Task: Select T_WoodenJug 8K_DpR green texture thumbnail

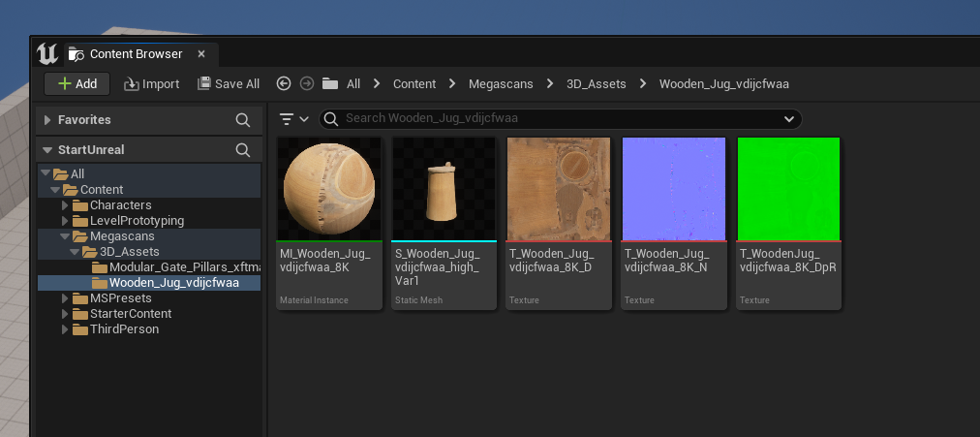Action: (x=789, y=189)
